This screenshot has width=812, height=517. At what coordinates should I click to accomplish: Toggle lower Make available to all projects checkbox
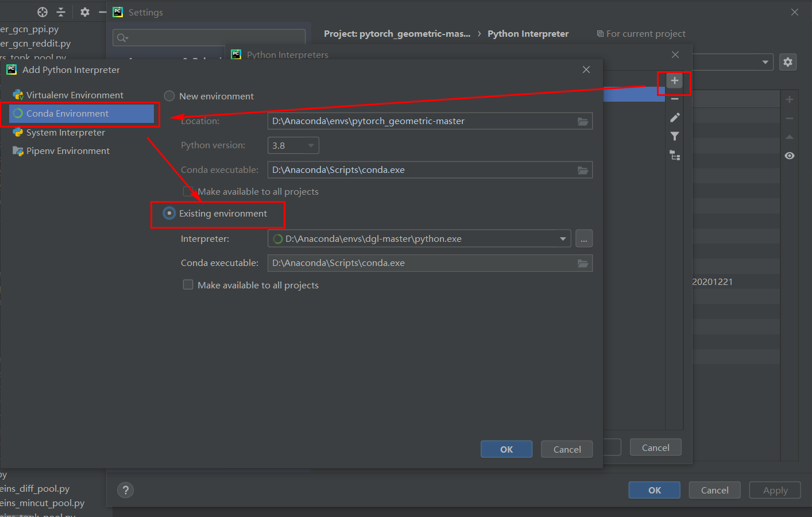[x=188, y=285]
